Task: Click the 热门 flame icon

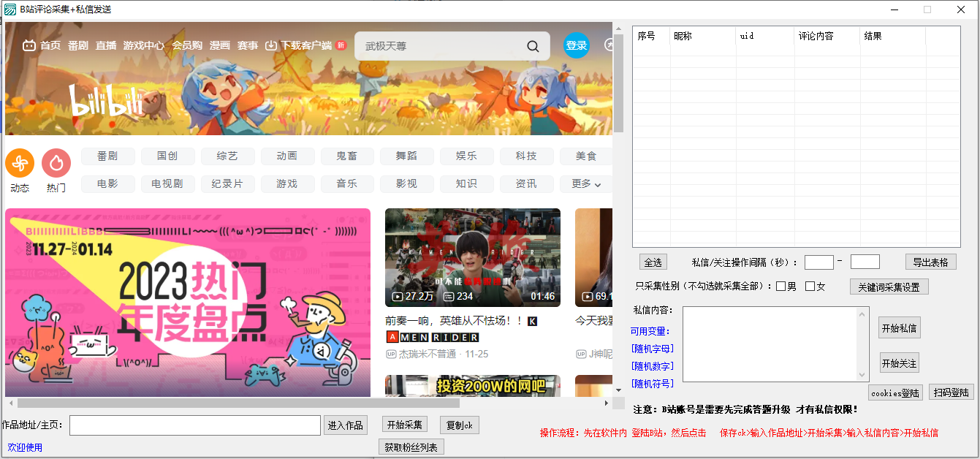Action: [x=56, y=163]
